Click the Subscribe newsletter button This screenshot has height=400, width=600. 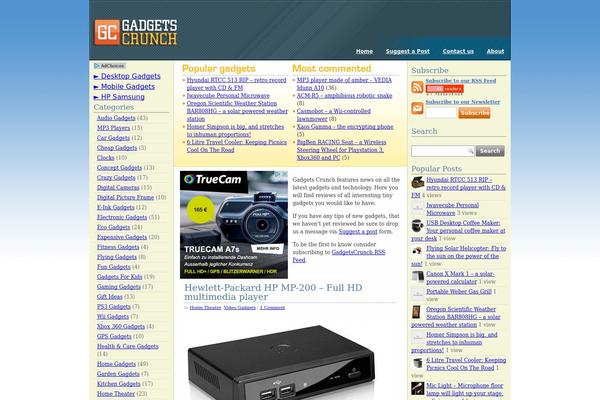474,113
